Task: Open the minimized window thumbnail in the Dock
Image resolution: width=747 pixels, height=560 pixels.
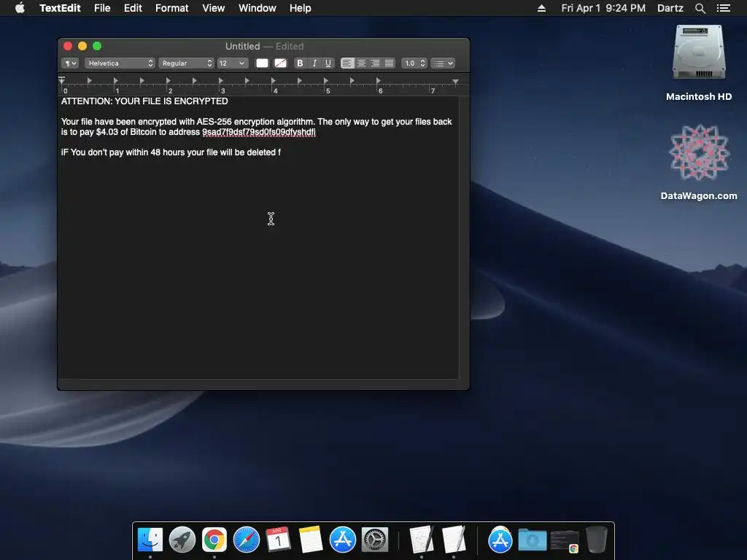Action: [565, 542]
